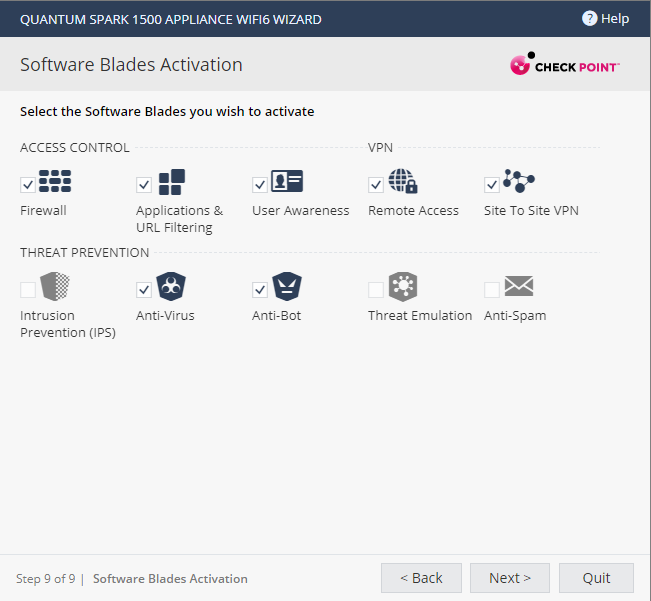The width and height of the screenshot is (651, 601).
Task: Click the Firewall blade icon
Action: coord(55,182)
